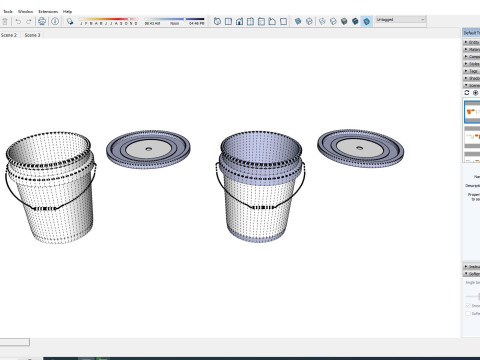Select the far right bucket lid
This screenshot has height=360, width=480.
point(360,148)
